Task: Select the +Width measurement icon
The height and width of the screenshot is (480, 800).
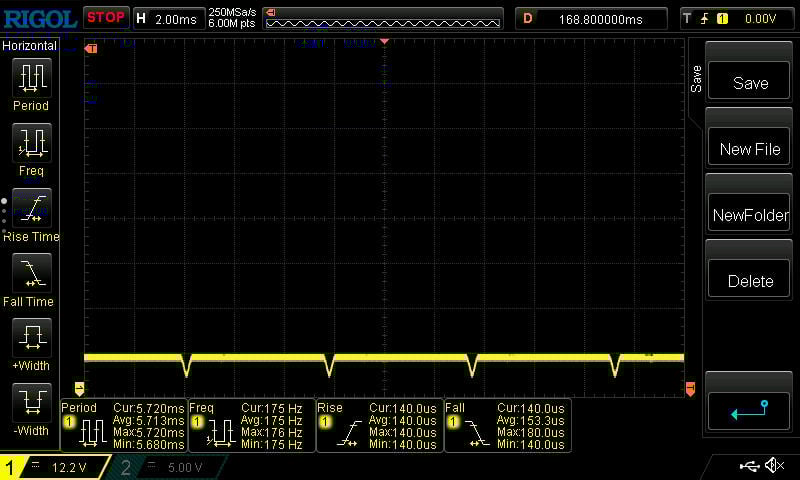Action: point(32,338)
